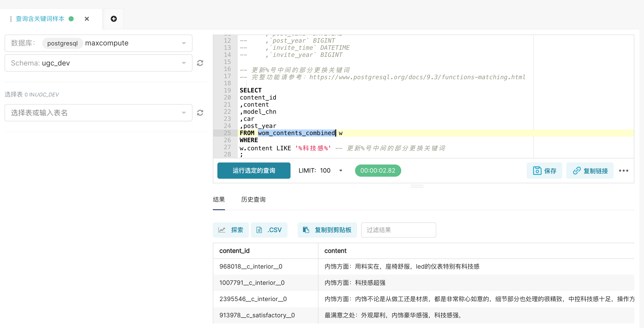Switch to the 历史查询 tab
644x328 pixels.
(x=253, y=200)
